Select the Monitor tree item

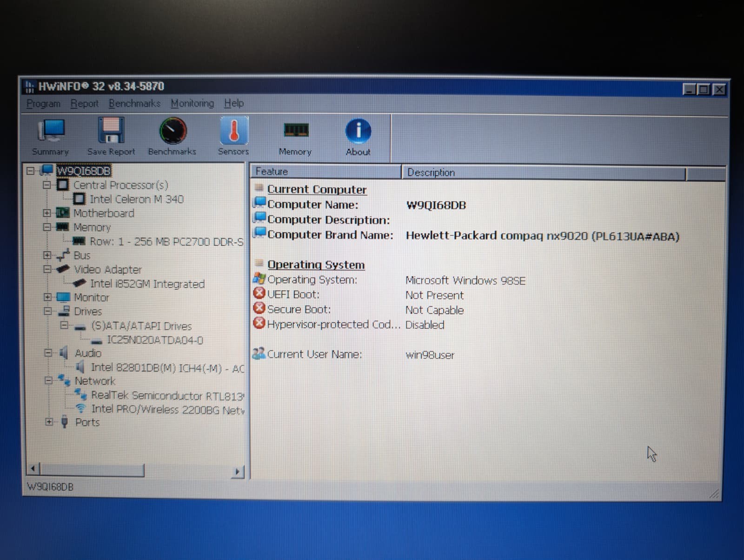(92, 298)
